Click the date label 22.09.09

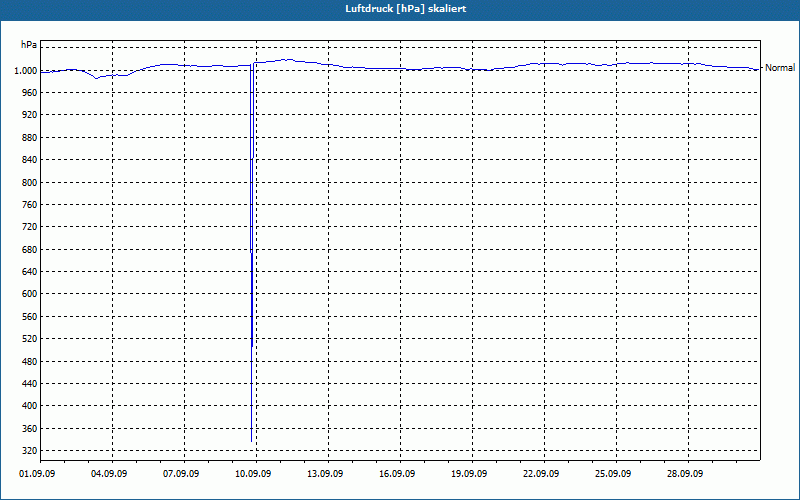(541, 474)
